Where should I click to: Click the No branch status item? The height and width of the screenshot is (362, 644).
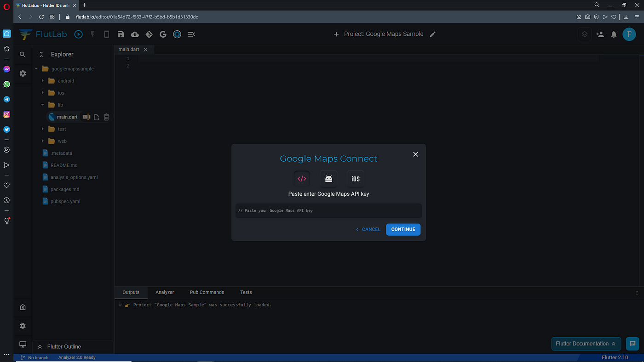point(34,357)
